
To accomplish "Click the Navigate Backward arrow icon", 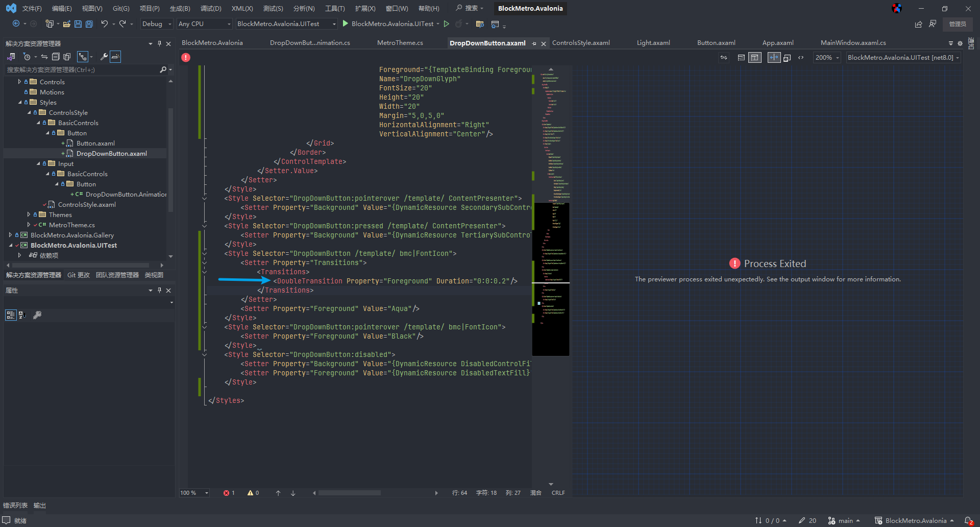I will click(16, 23).
